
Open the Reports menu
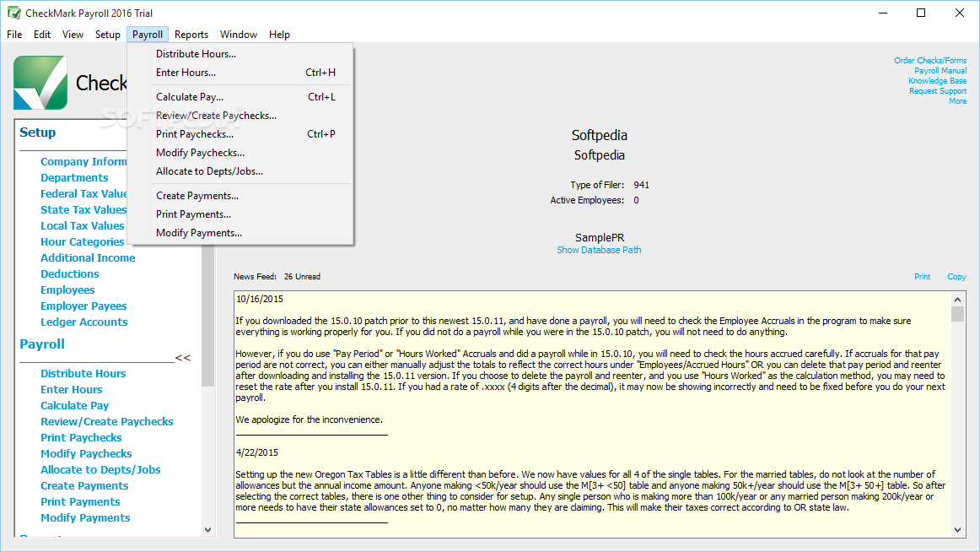pos(191,35)
